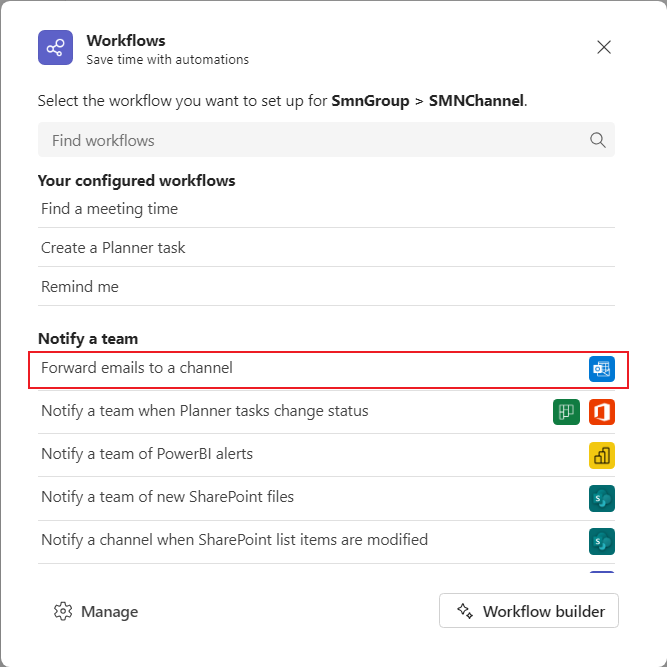This screenshot has height=667, width=667.
Task: Click the Outlook icon on Forward emails row
Action: point(601,369)
